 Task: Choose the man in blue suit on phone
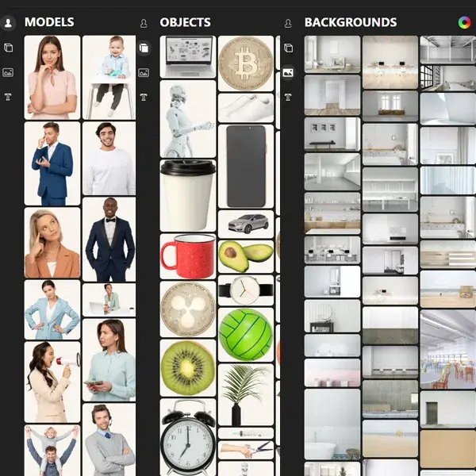point(52,163)
